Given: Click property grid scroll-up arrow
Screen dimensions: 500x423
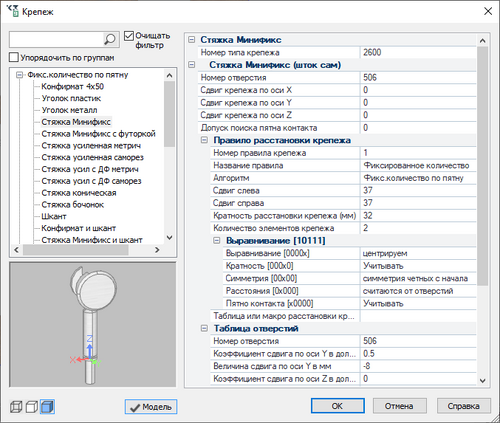Looking at the screenshot, I should [x=482, y=41].
